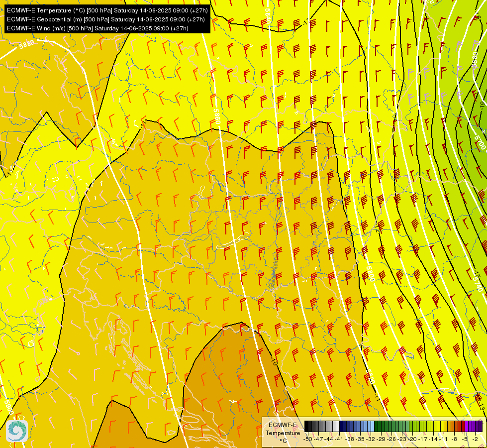
Task: Click the -2 value on the legend
Action: (475, 439)
